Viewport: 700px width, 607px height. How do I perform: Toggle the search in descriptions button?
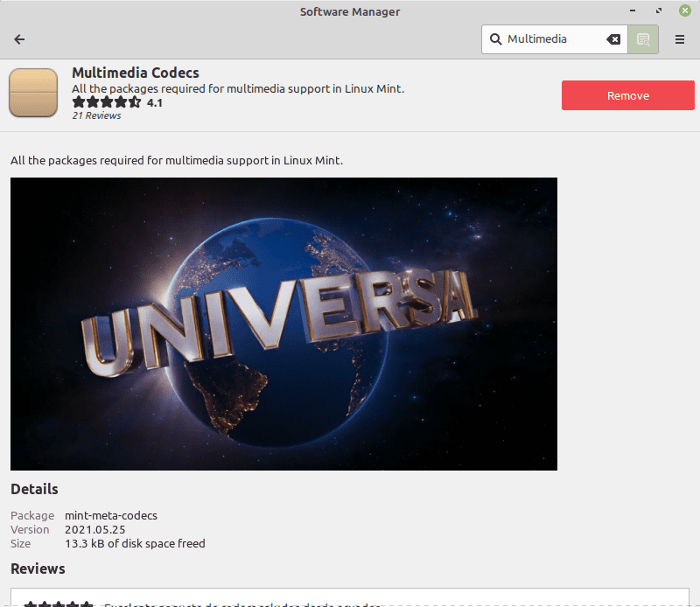click(643, 39)
